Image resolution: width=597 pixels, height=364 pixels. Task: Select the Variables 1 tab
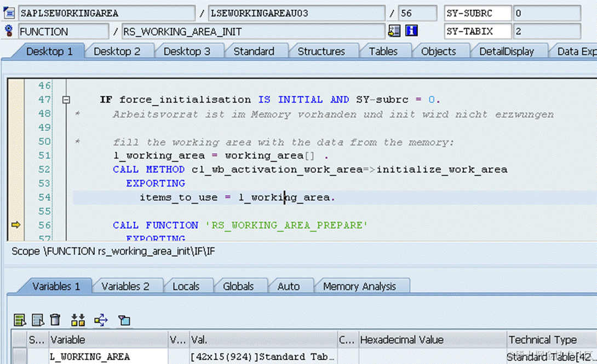pos(56,286)
